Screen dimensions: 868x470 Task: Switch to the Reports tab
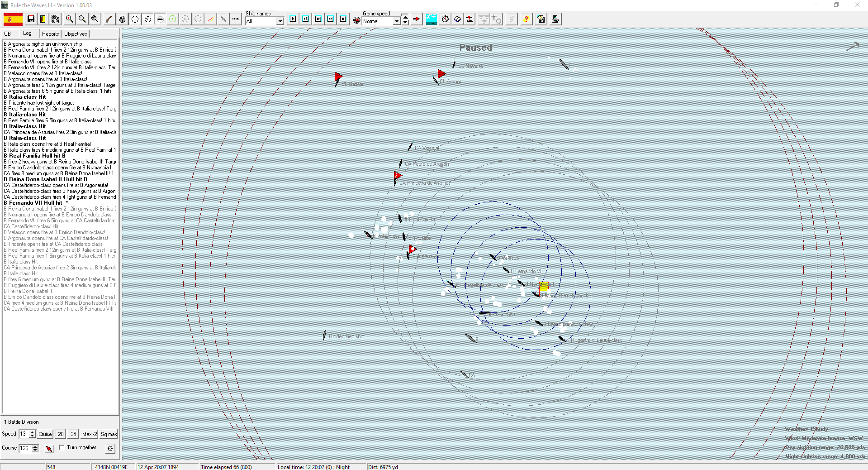[x=50, y=34]
